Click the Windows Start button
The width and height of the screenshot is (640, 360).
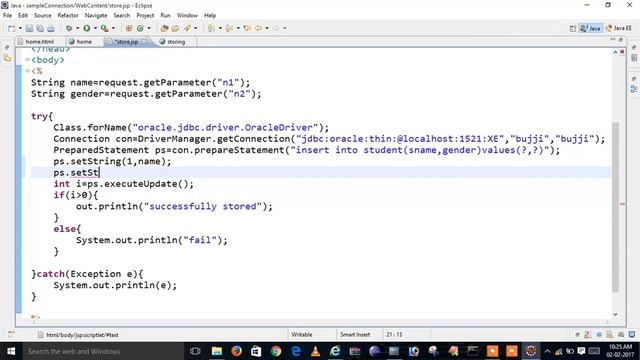[11, 351]
